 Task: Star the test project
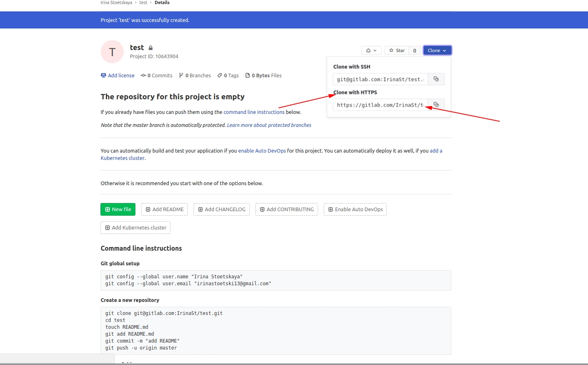click(397, 50)
